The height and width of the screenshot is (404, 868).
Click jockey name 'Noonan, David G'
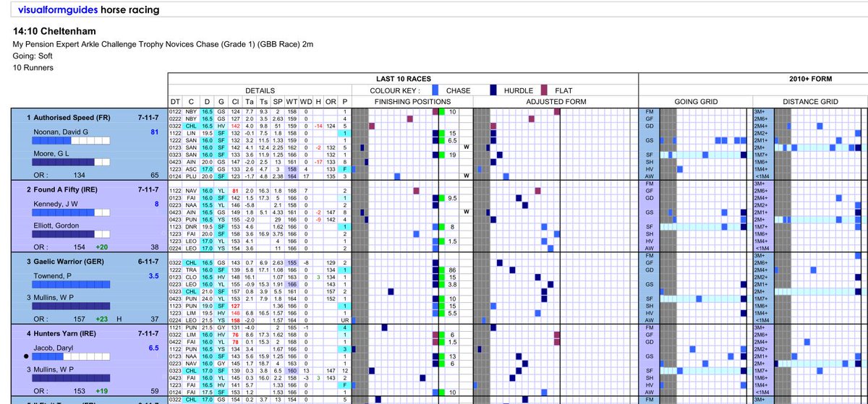[62, 132]
